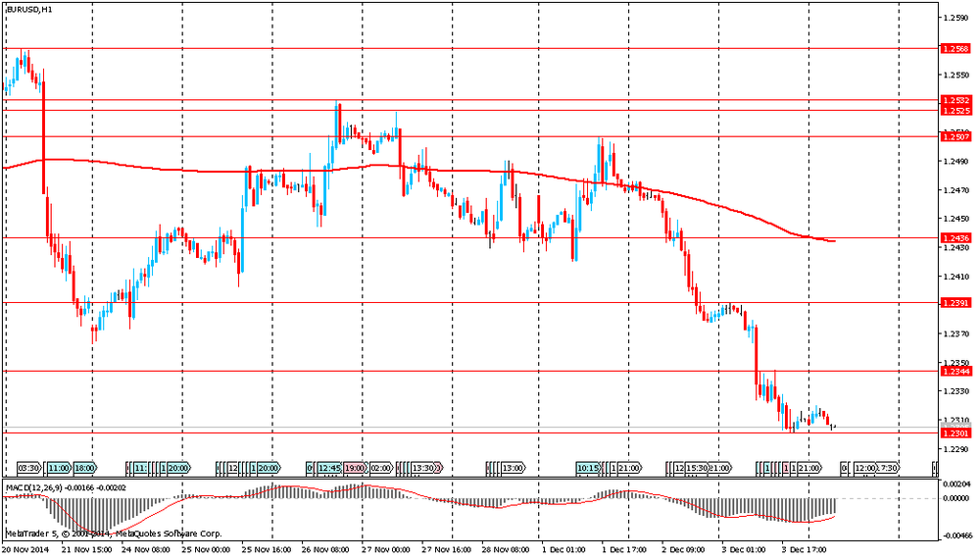Click the 03:30 economic event marker
Viewport: 980px width, 560px height.
point(29,468)
